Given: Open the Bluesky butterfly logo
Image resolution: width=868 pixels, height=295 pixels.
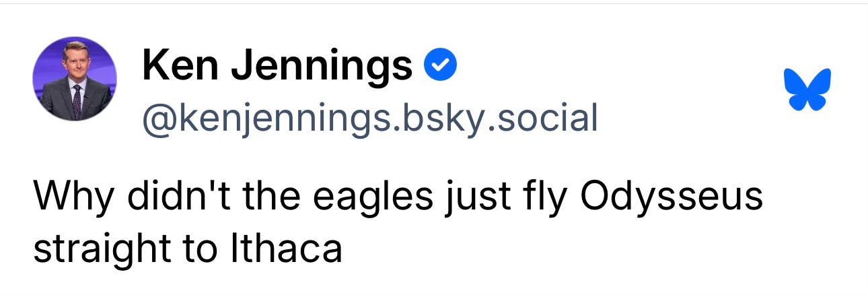Looking at the screenshot, I should 807,90.
